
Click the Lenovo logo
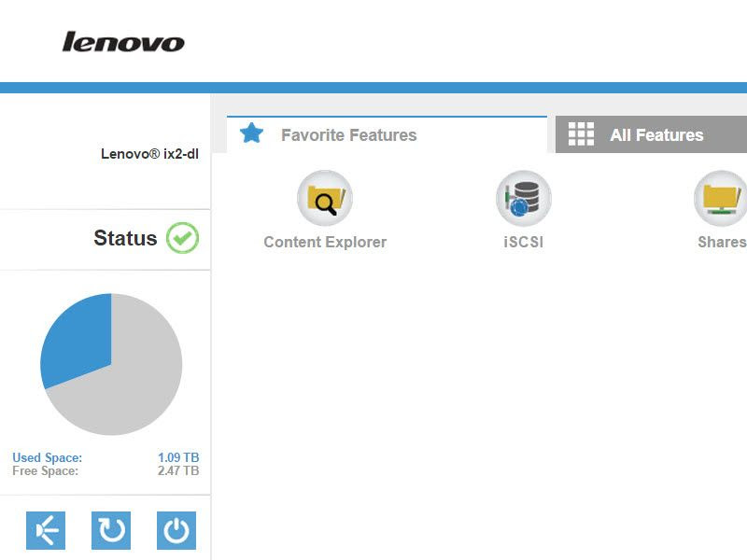(x=123, y=42)
